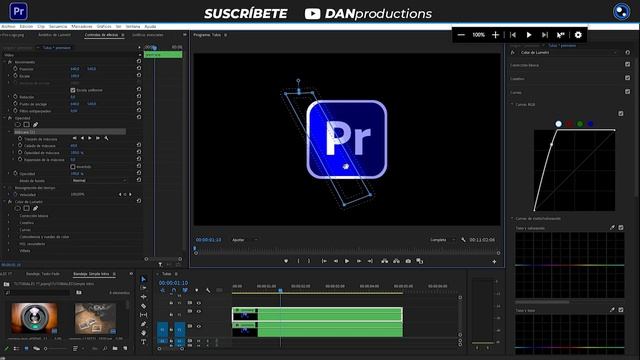Step back one frame in Program monitor
Screen dimensions: 640x360
(x=336, y=261)
